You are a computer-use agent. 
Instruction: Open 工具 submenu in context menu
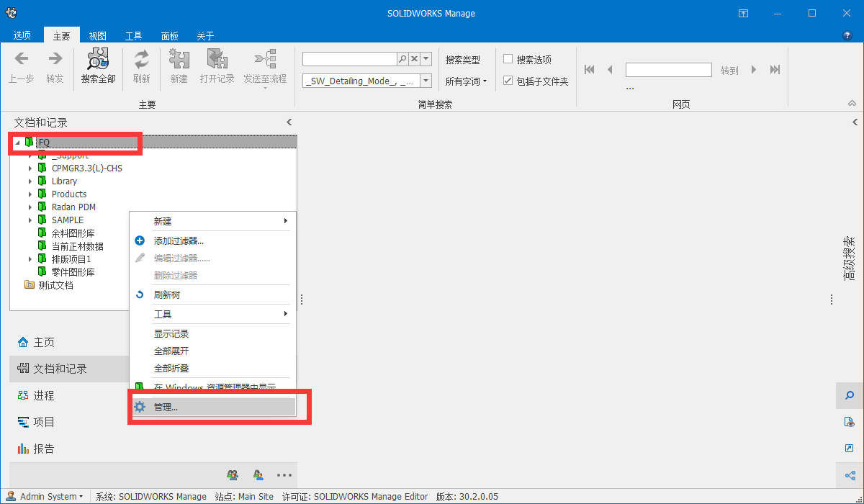pyautogui.click(x=212, y=314)
